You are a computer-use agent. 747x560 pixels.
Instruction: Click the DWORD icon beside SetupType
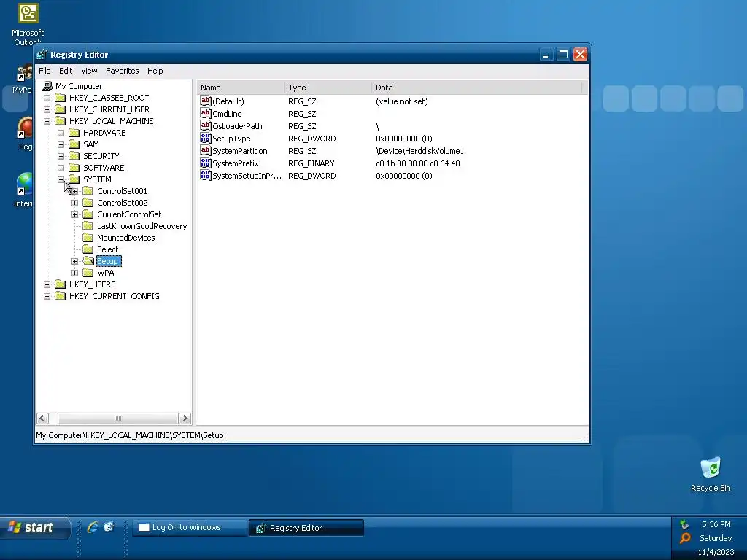tap(205, 138)
